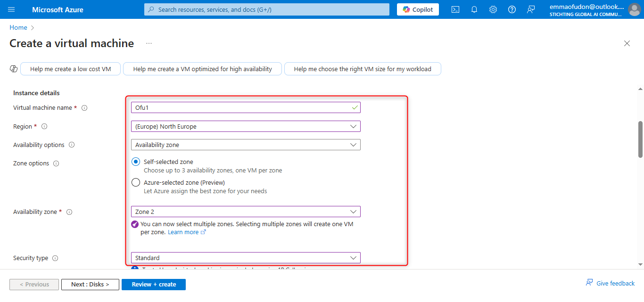Click the search magnifier icon

(x=151, y=9)
